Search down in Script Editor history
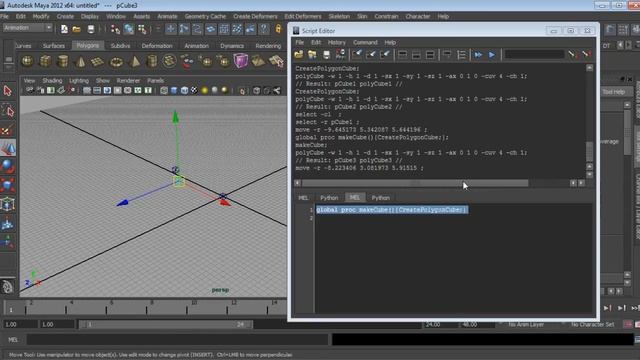Viewport: 640px width, 360px height. (x=572, y=54)
